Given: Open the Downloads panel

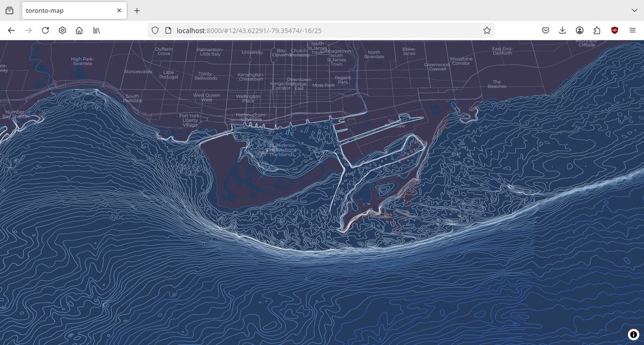Looking at the screenshot, I should coord(562,30).
